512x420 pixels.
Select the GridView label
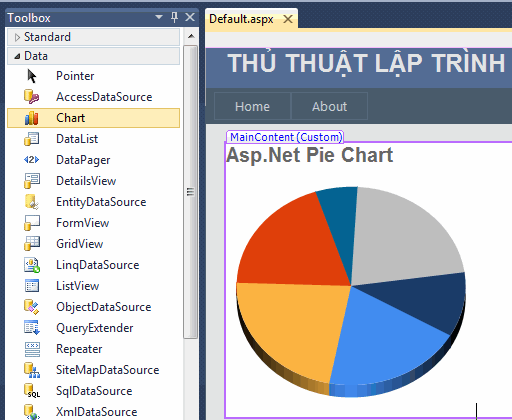click(80, 244)
